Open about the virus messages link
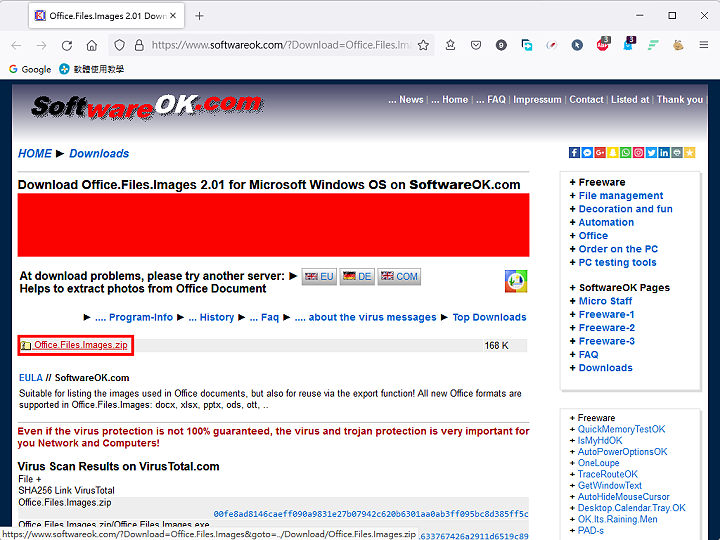Screen dimensions: 720x540 point(366,317)
